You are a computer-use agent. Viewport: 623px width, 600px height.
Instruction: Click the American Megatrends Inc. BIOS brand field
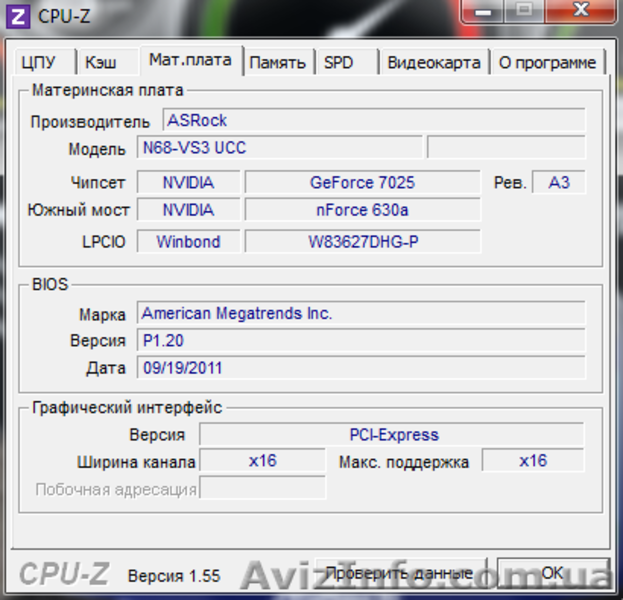tap(360, 313)
